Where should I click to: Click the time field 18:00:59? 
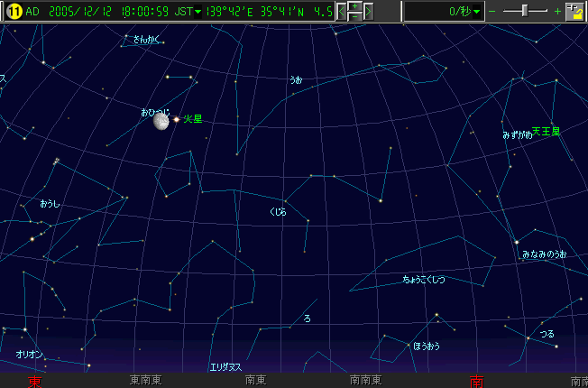coord(143,12)
